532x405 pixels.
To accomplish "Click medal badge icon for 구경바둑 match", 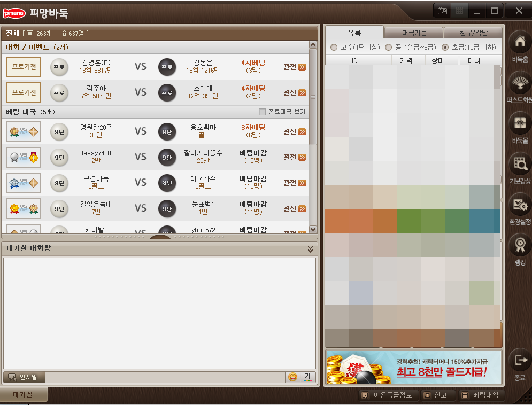I will [24, 183].
